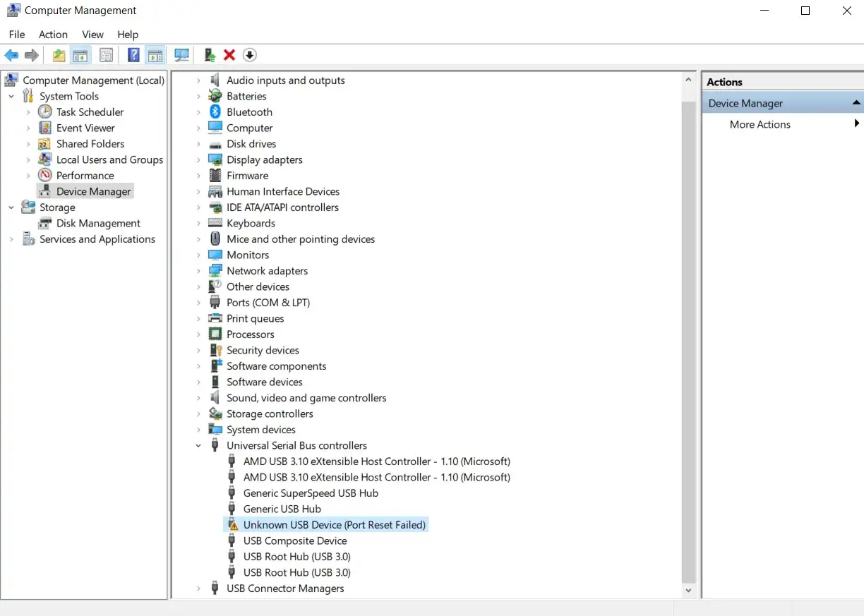Collapse Universal Serial Bus controllers category

198,445
